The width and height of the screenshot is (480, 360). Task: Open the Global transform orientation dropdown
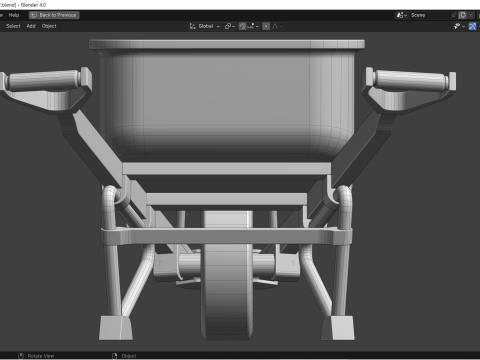point(205,26)
